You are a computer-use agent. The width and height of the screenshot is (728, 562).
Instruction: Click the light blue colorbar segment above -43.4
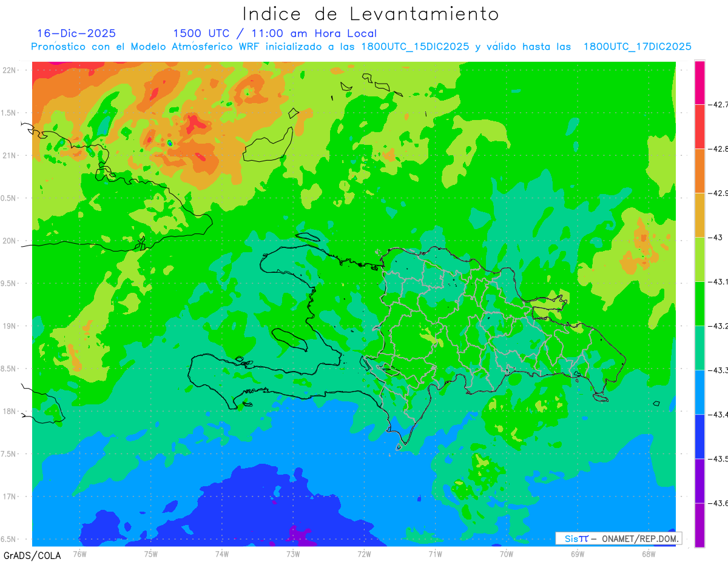(x=699, y=392)
